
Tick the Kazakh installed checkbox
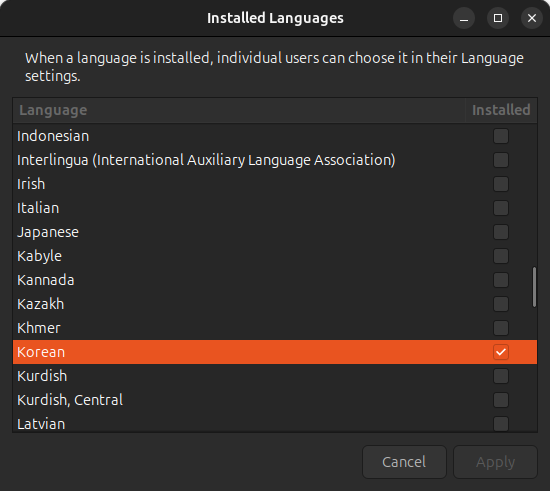501,304
